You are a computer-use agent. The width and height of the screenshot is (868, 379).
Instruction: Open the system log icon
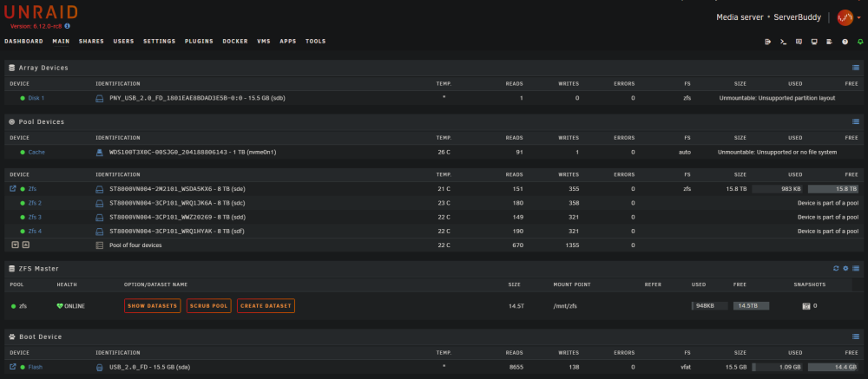(829, 42)
